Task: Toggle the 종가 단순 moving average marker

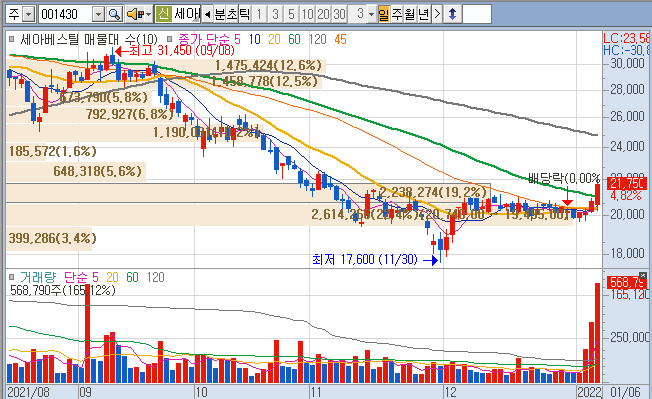Action: pos(169,39)
